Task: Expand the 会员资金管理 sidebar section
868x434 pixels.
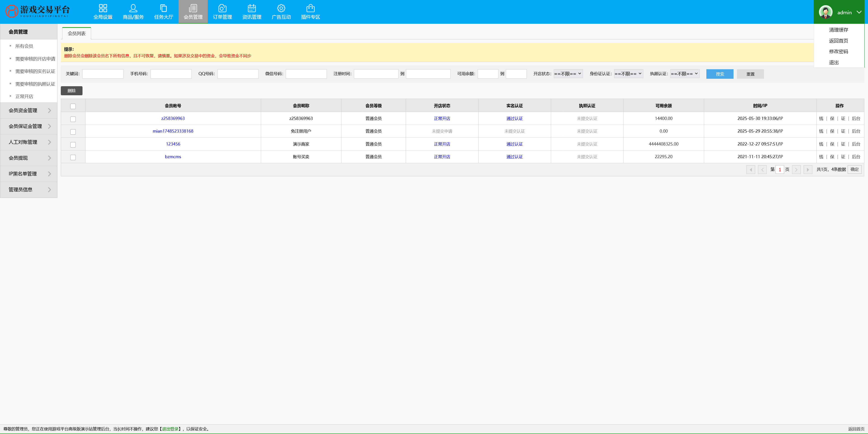Action: (x=29, y=110)
